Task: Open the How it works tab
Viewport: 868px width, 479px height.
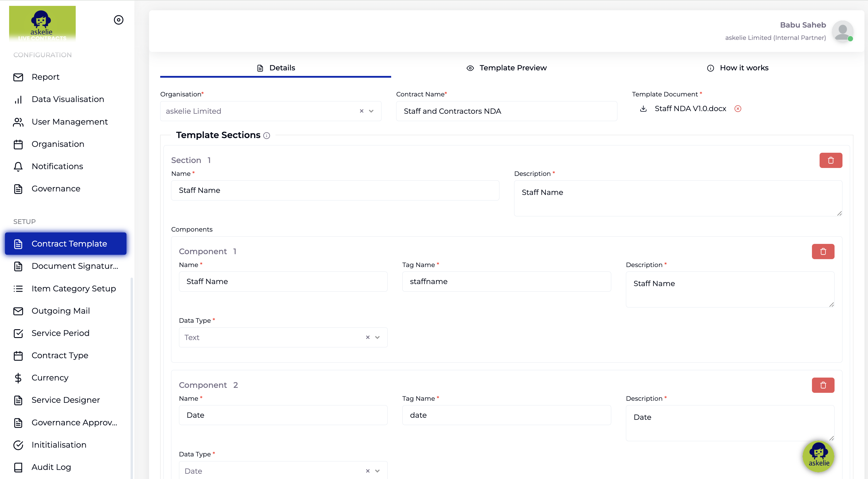Action: (738, 68)
